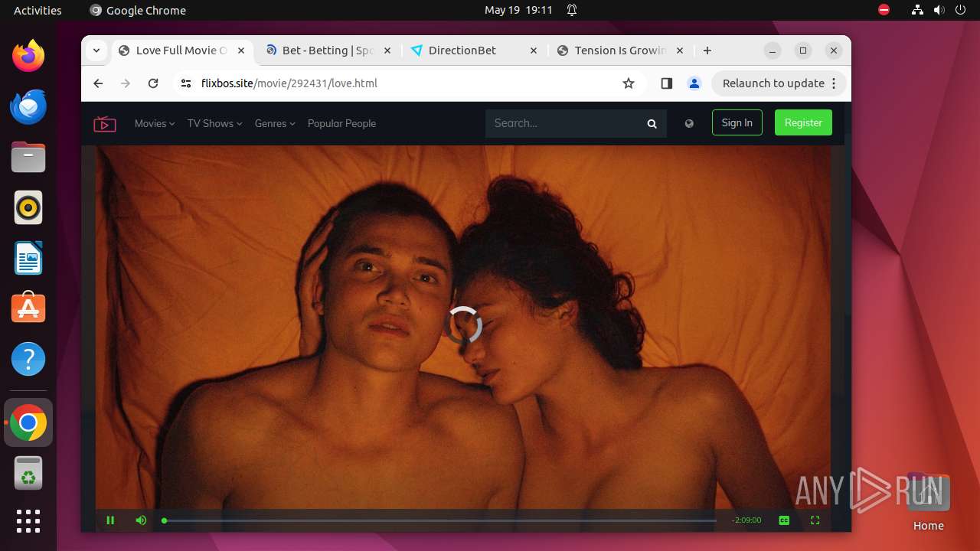The width and height of the screenshot is (980, 551).
Task: Seek along the video progress bar
Action: pos(439,520)
